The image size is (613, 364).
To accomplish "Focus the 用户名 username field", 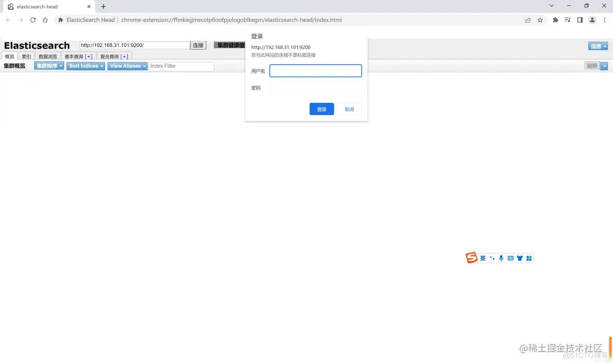I will tap(315, 71).
